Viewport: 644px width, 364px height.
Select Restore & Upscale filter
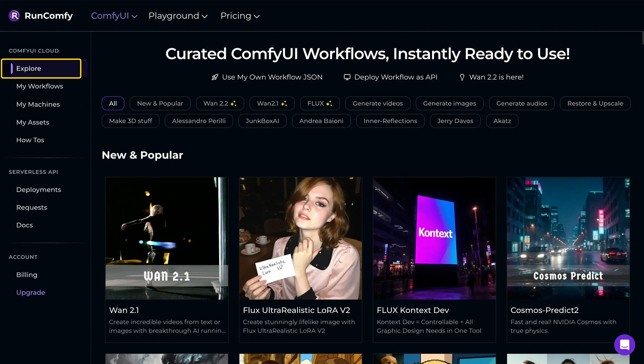[595, 103]
